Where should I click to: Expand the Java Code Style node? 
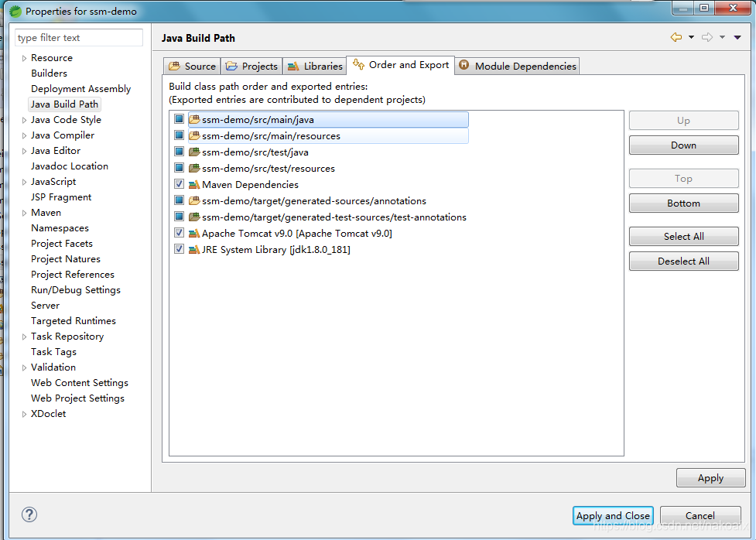pyautogui.click(x=24, y=120)
